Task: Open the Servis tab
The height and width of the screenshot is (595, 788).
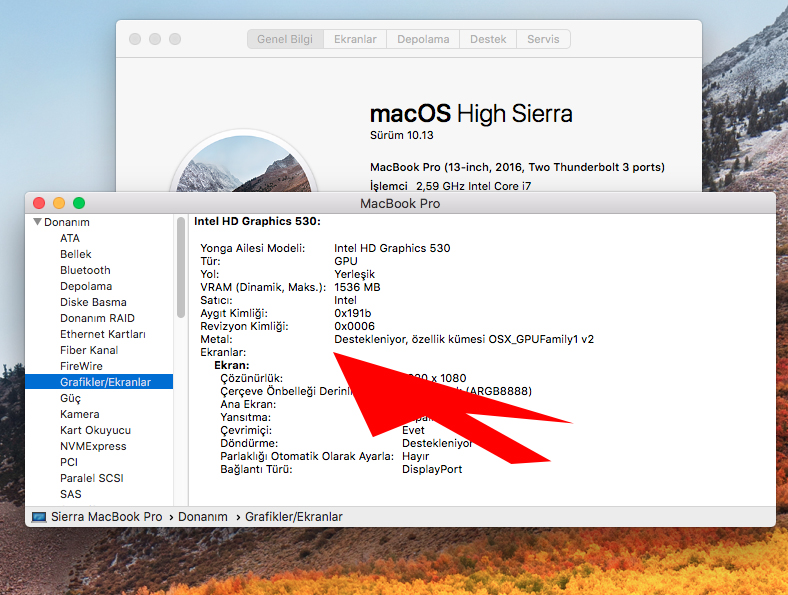Action: 544,39
